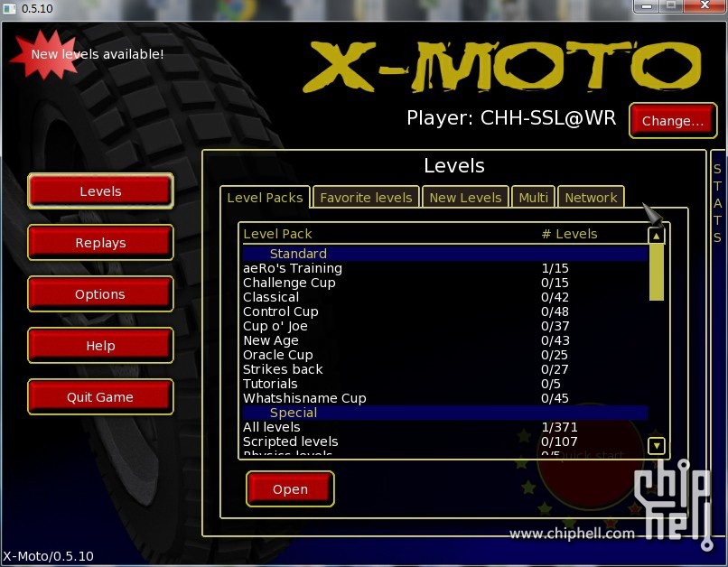Switch to Network tab
The image size is (728, 567).
tap(591, 198)
